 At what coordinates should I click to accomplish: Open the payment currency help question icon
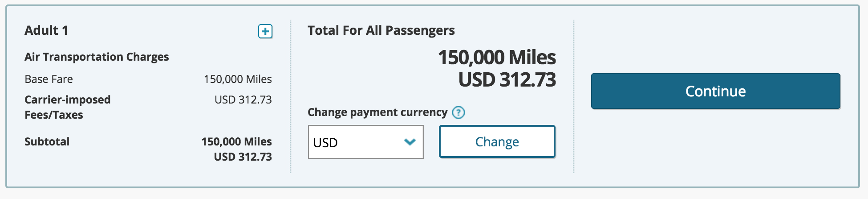click(458, 112)
